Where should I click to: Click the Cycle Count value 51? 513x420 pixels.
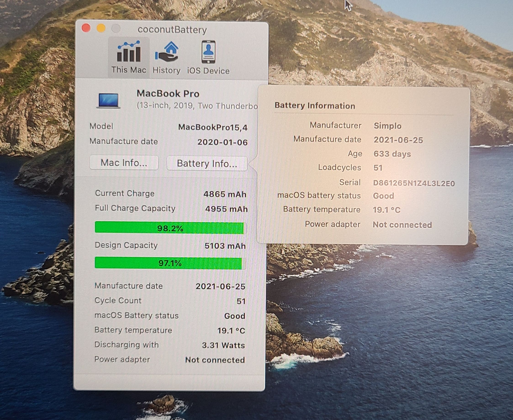[241, 301]
